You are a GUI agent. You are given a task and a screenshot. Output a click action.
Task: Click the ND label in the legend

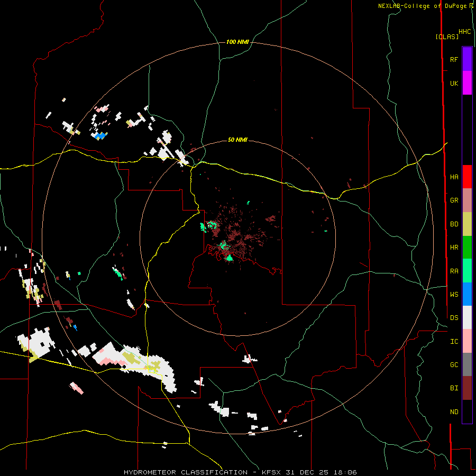pyautogui.click(x=454, y=411)
